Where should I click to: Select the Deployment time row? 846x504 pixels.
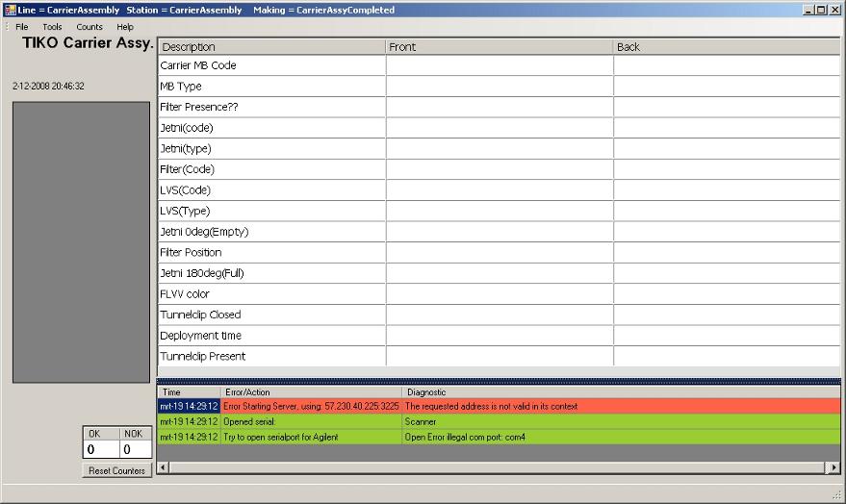(x=500, y=336)
